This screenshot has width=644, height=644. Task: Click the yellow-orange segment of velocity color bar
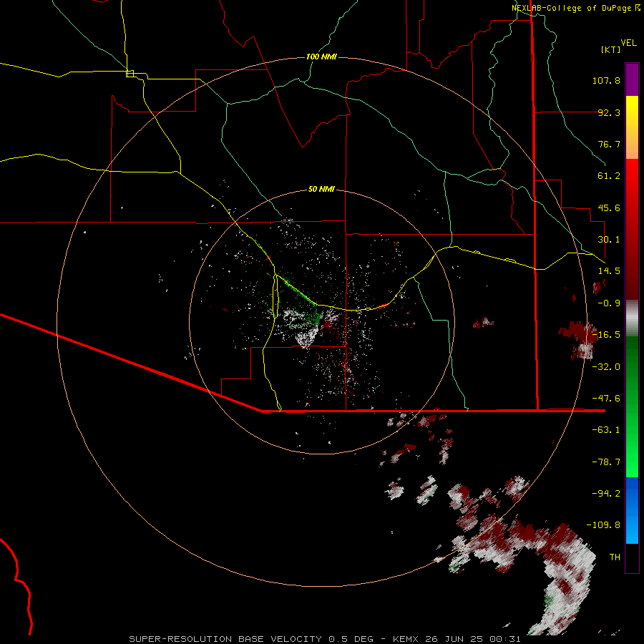click(x=632, y=127)
